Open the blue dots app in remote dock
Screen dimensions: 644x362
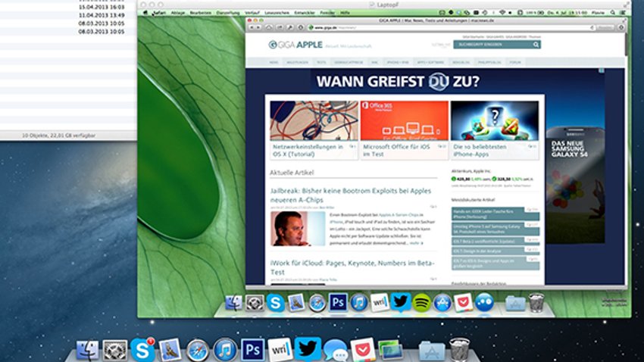[484, 303]
